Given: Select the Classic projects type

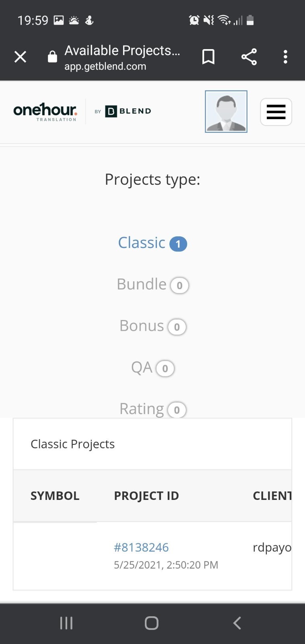Looking at the screenshot, I should (152, 243).
